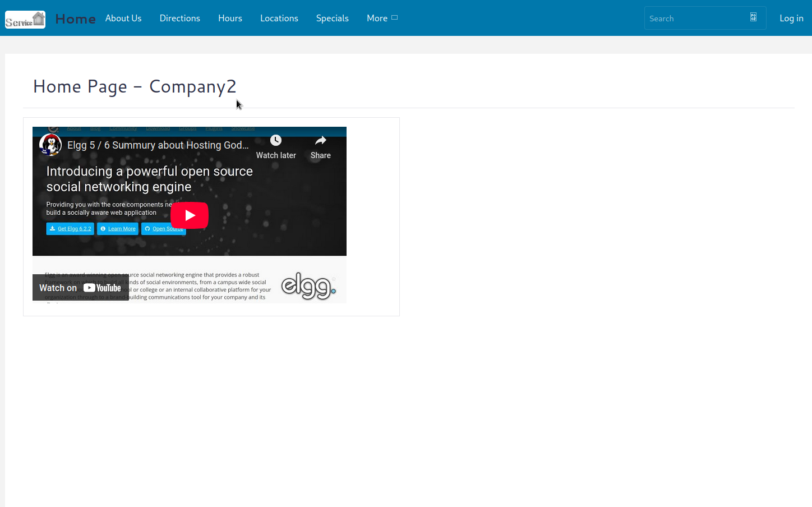This screenshot has width=812, height=507.
Task: Click the Share arrow icon on video
Action: pyautogui.click(x=320, y=141)
